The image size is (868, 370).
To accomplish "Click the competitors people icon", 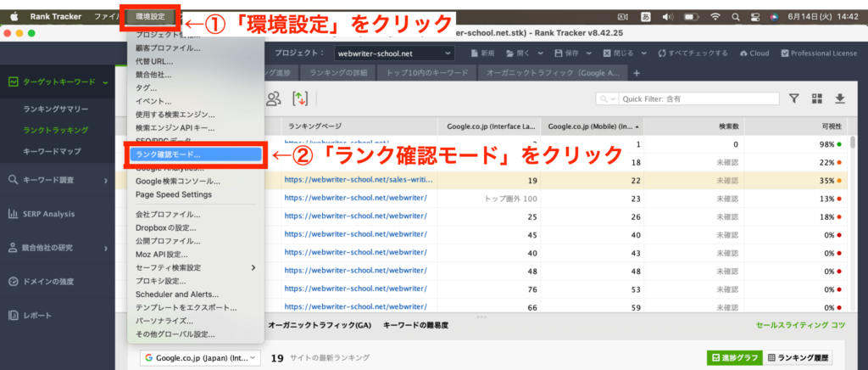I will (274, 98).
